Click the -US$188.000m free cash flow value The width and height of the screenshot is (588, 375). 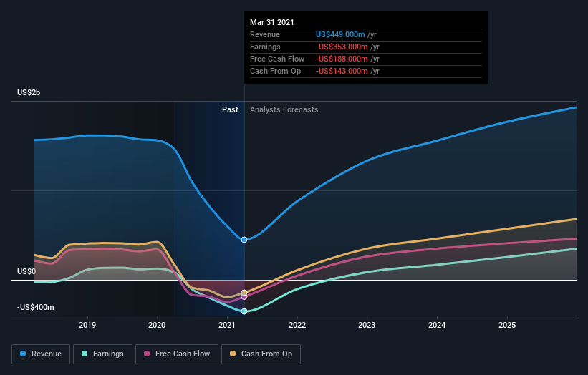[x=342, y=59]
